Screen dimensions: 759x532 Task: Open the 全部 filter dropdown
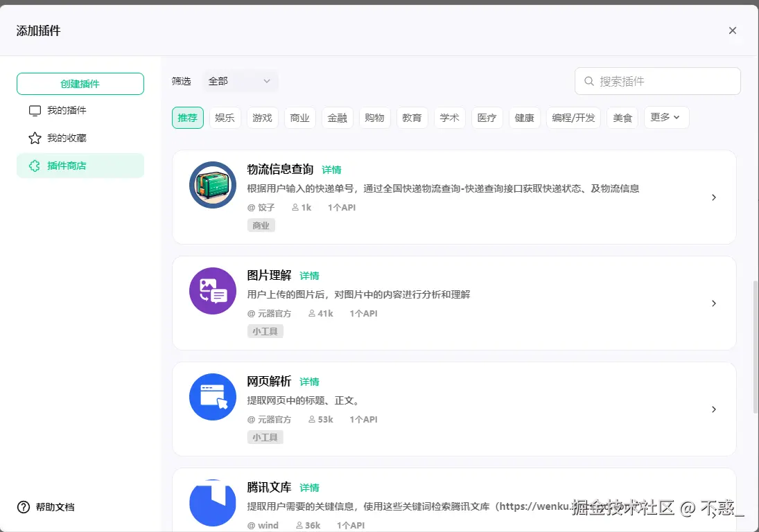tap(240, 81)
